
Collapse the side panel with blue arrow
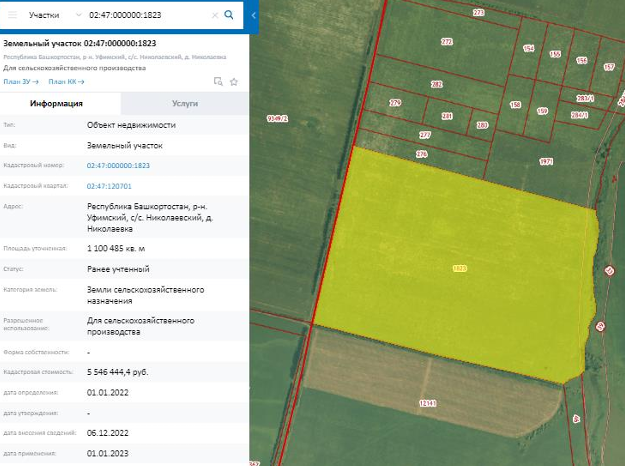coord(253,15)
